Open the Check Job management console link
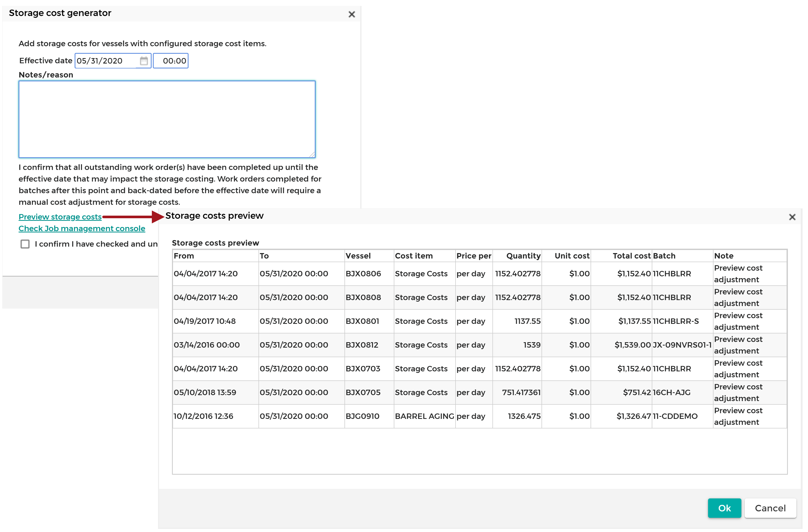 point(82,229)
